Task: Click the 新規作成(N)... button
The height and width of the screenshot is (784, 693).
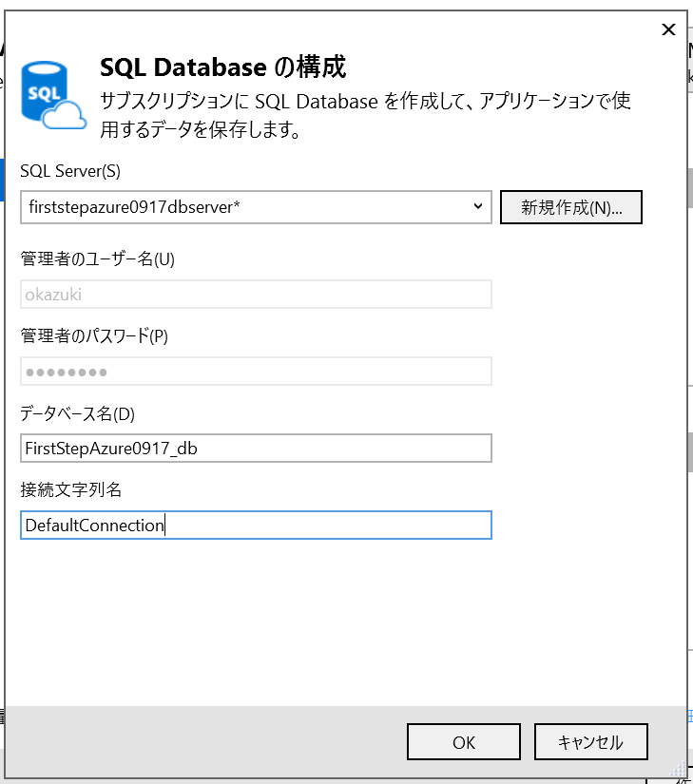Action: click(x=571, y=207)
